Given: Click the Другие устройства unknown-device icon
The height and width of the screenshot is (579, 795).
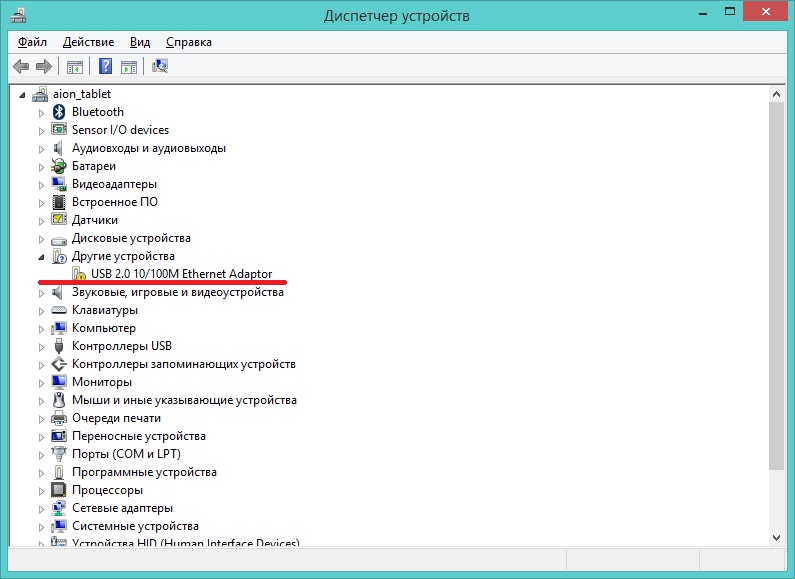Looking at the screenshot, I should click(x=59, y=256).
